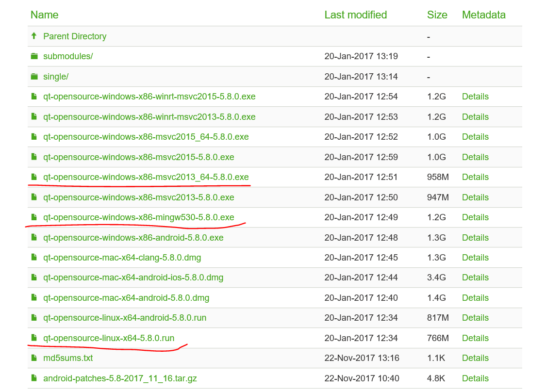Click file icon beside md5sums.txt
This screenshot has height=392, width=546.
click(34, 358)
